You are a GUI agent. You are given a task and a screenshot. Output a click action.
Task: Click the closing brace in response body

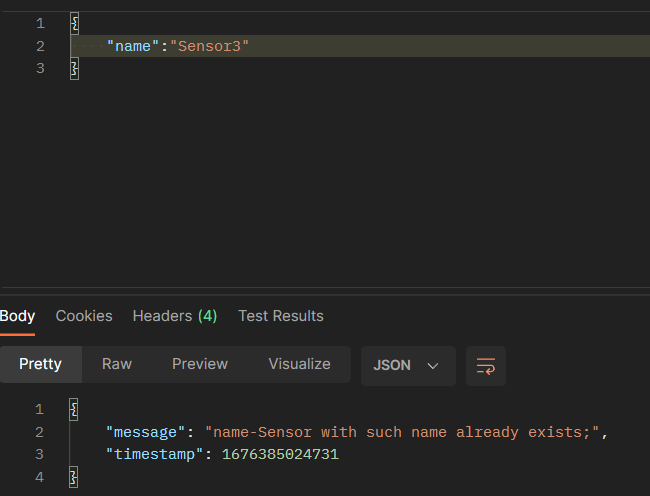pos(74,477)
